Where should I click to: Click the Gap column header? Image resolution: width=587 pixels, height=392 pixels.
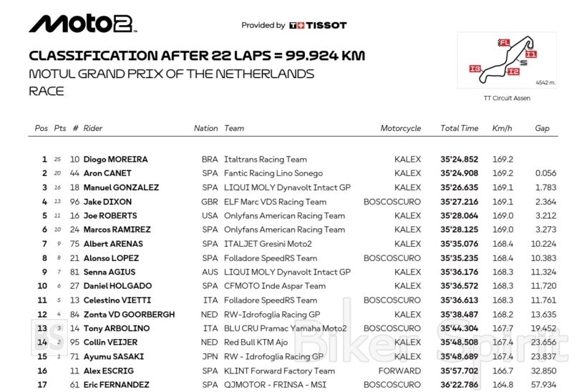click(542, 129)
